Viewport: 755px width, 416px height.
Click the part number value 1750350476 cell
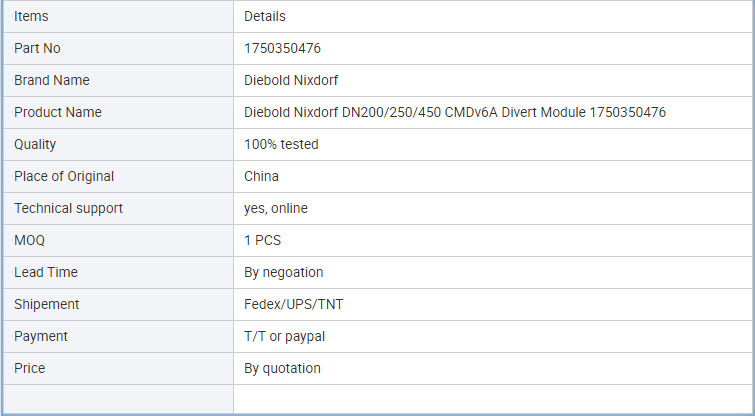pos(282,48)
